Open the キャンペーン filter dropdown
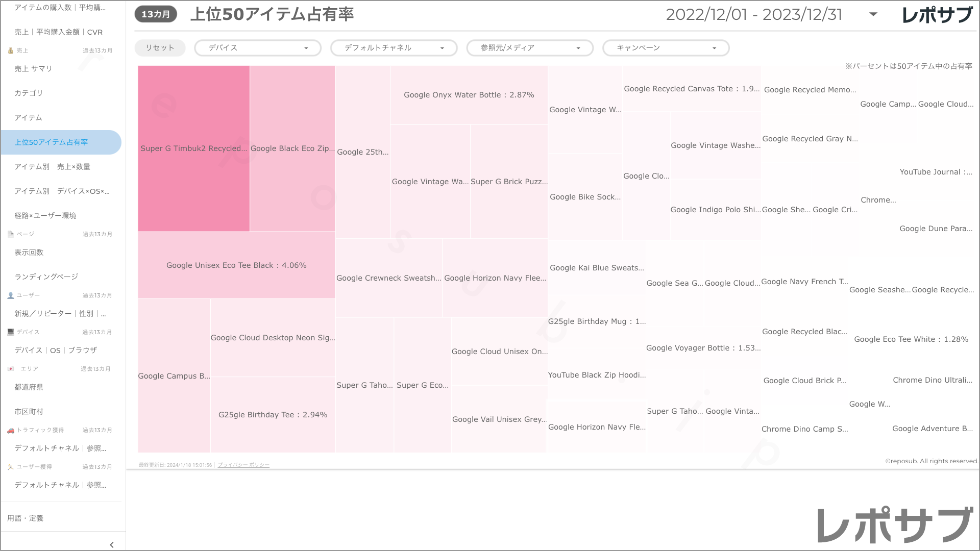This screenshot has width=980, height=551. (666, 48)
